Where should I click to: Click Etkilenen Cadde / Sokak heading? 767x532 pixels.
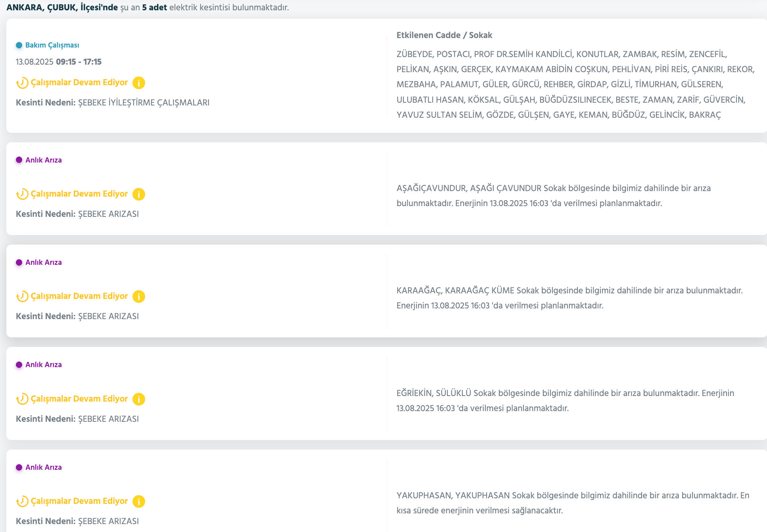pyautogui.click(x=444, y=35)
